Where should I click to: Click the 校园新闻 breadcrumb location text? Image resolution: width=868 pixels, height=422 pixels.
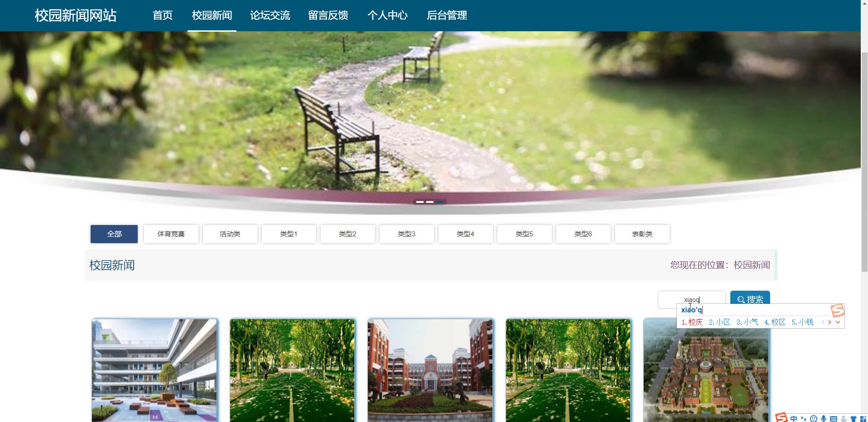[x=752, y=265]
